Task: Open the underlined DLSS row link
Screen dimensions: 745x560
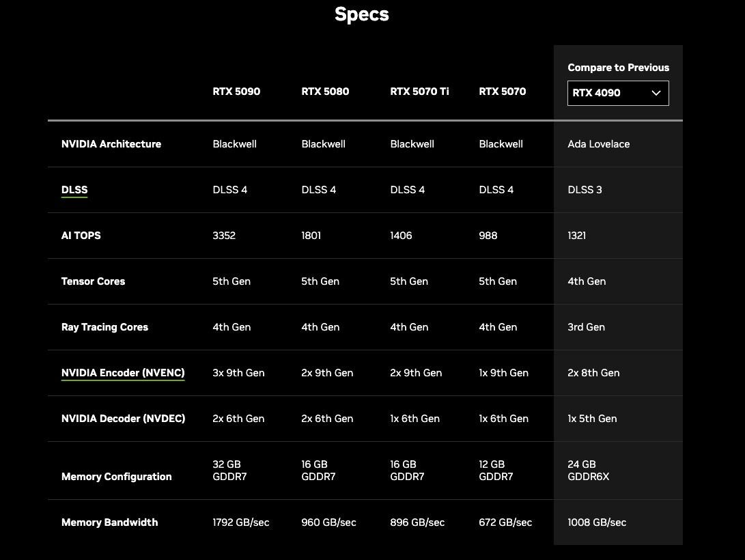Action: (x=74, y=190)
